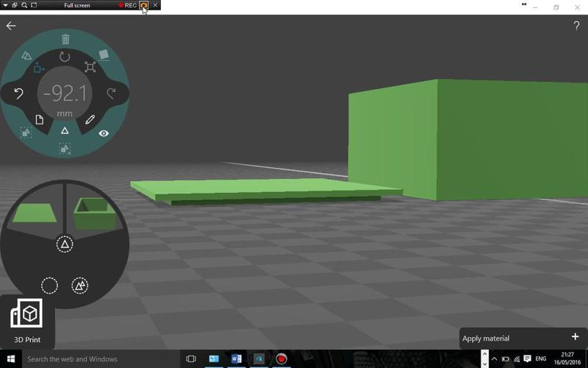588x368 pixels.
Task: Click the battery tray icon
Action: [x=506, y=359]
